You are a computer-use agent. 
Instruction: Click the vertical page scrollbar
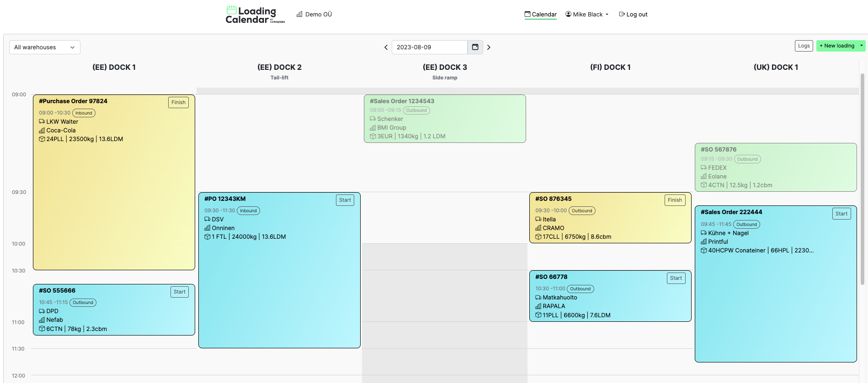[863, 179]
